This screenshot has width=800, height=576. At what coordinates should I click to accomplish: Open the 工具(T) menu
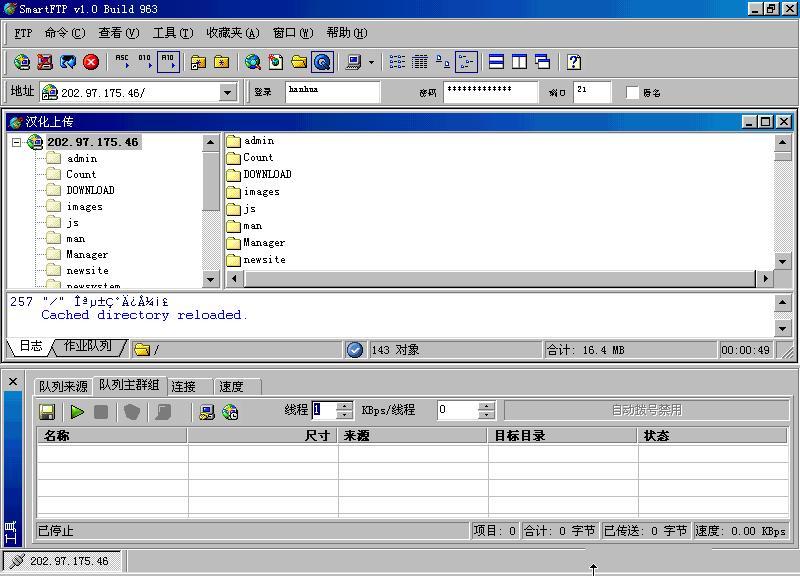(173, 33)
